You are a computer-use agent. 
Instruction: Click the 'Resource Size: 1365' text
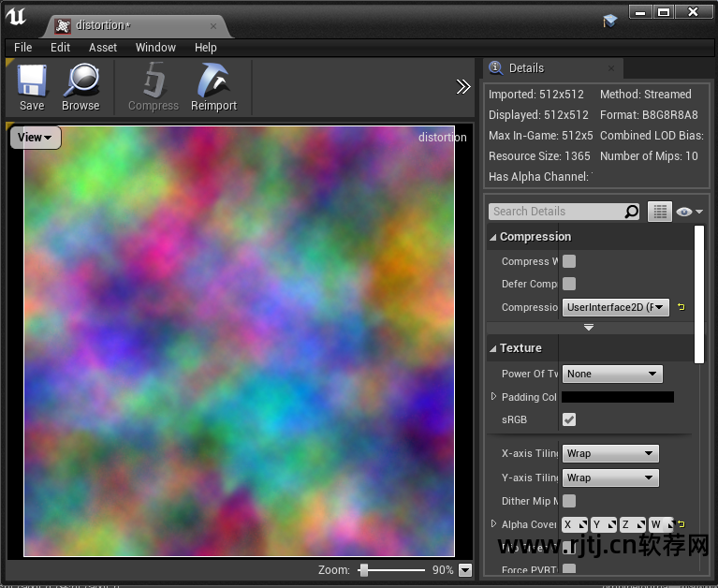point(539,156)
